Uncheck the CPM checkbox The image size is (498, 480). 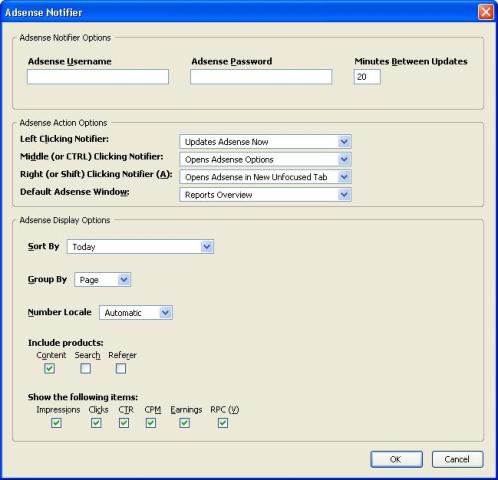coord(151,423)
